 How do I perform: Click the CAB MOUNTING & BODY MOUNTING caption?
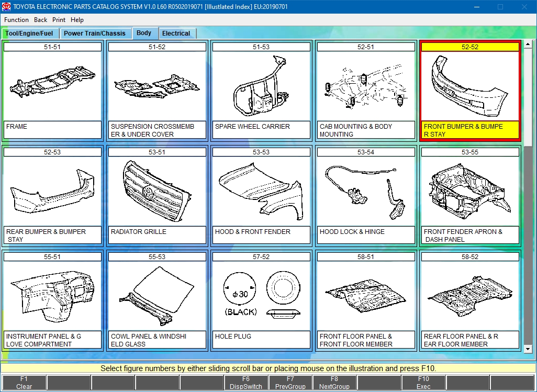[356, 130]
